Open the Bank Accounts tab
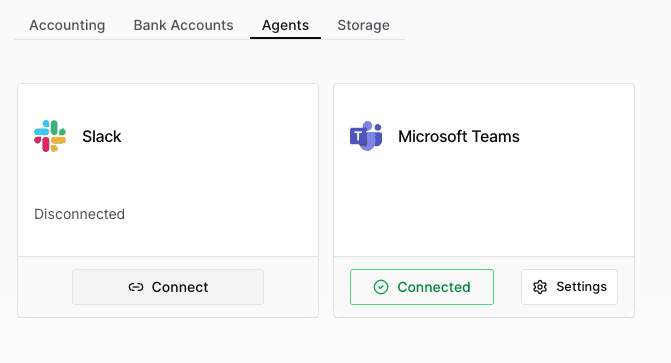The image size is (671, 363). tap(184, 25)
